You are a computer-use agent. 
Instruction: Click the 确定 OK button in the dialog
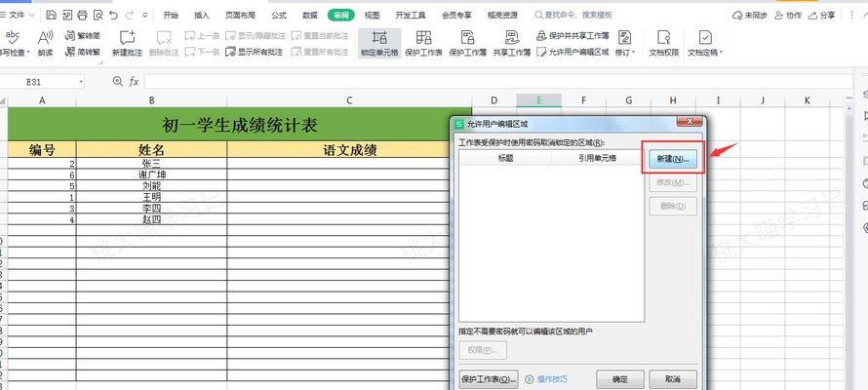620,379
